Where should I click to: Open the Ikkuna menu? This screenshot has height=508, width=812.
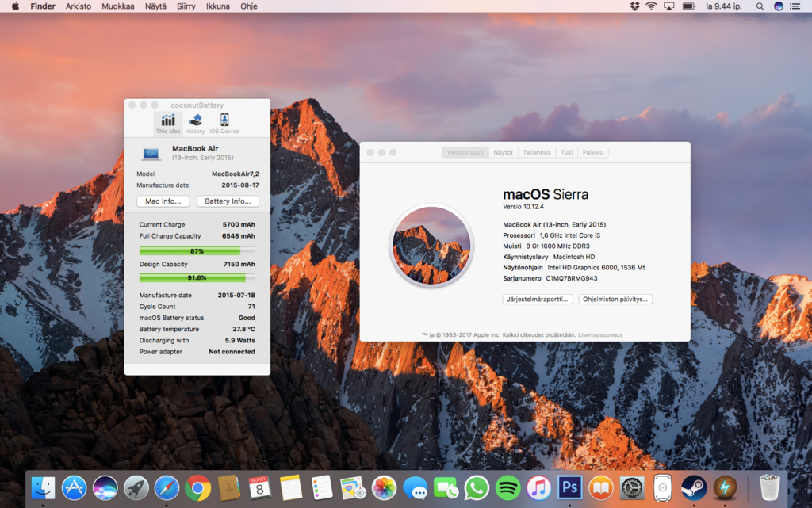coord(218,6)
